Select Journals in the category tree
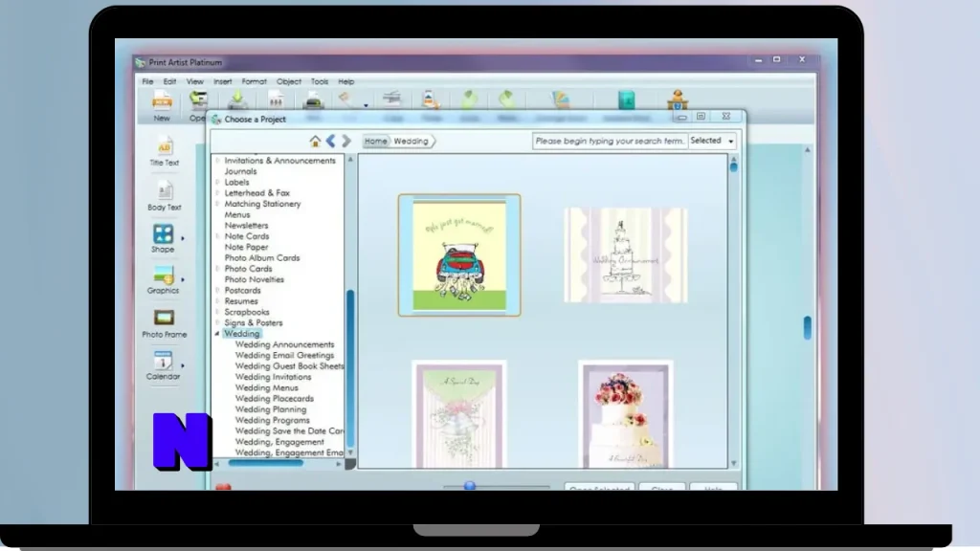980x551 pixels. tap(240, 171)
